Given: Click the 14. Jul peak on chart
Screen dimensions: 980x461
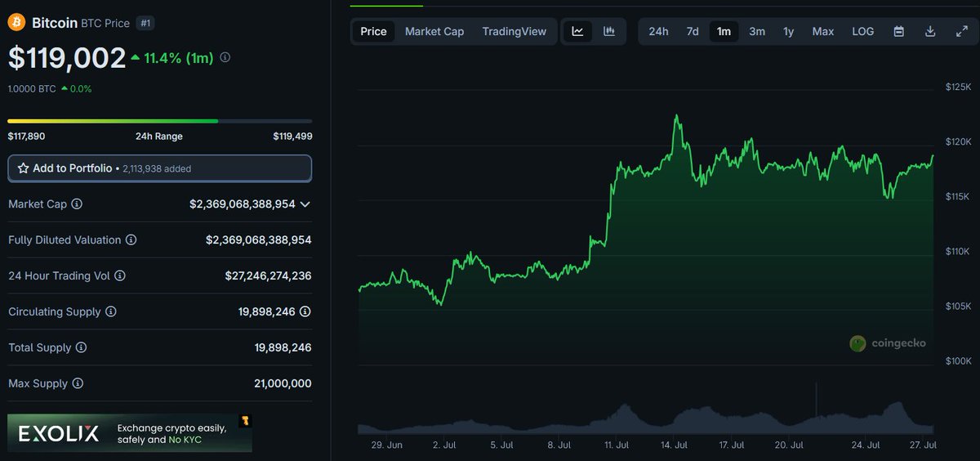Looking at the screenshot, I should point(676,116).
